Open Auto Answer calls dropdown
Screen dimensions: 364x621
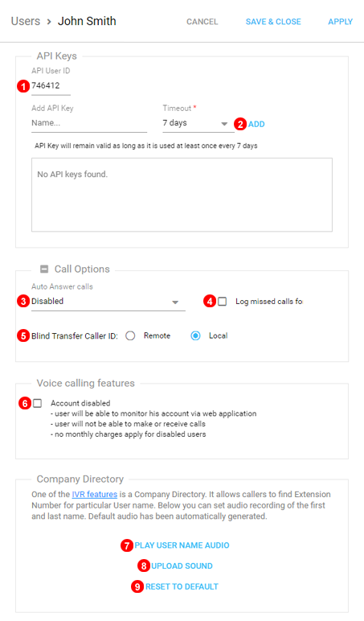click(108, 302)
